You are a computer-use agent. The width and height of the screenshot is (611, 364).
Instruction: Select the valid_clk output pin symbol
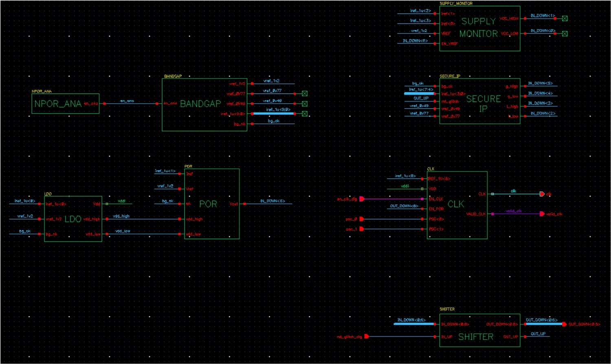click(542, 214)
